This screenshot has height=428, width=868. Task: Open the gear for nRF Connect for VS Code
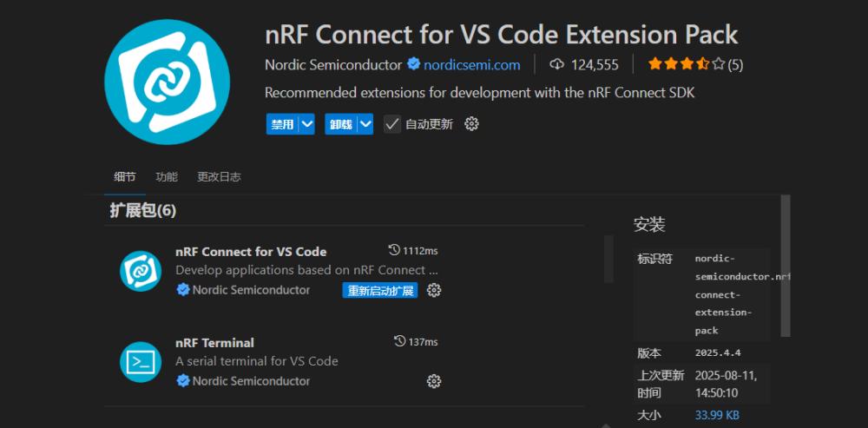(x=434, y=290)
